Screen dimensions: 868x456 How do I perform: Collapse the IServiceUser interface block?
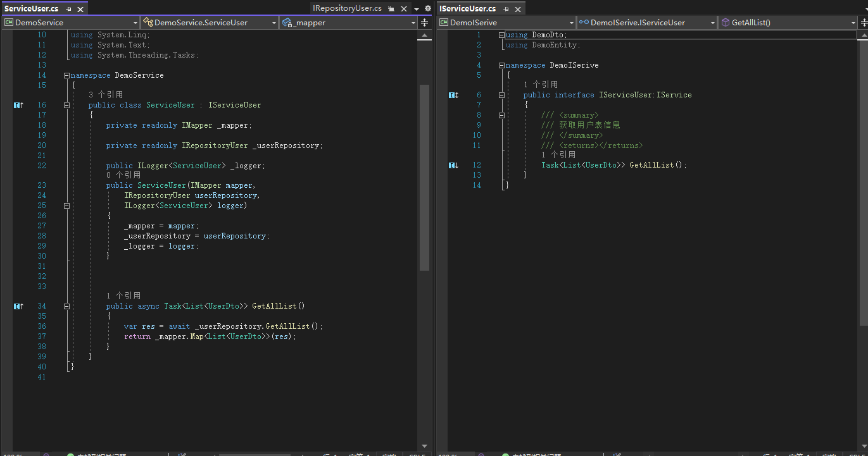coord(501,95)
